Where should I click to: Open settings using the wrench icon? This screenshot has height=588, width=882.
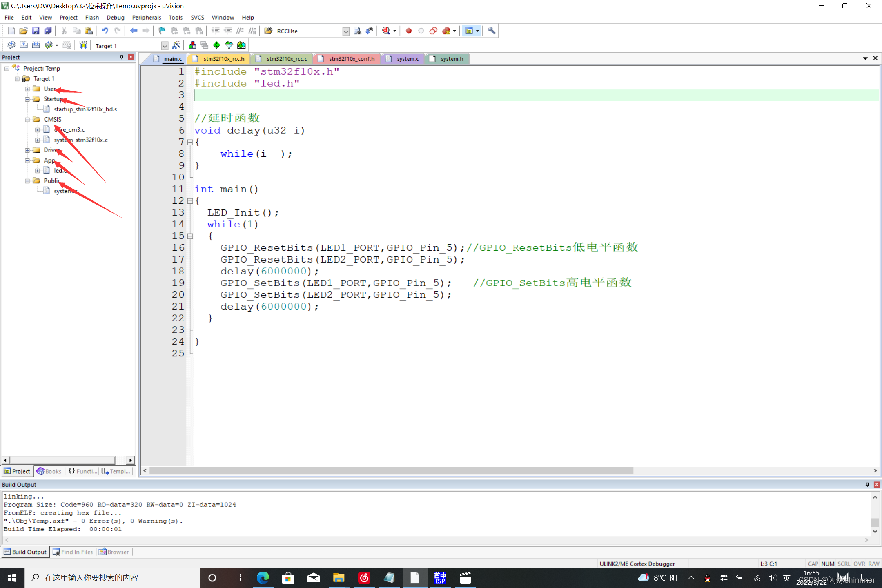click(491, 31)
